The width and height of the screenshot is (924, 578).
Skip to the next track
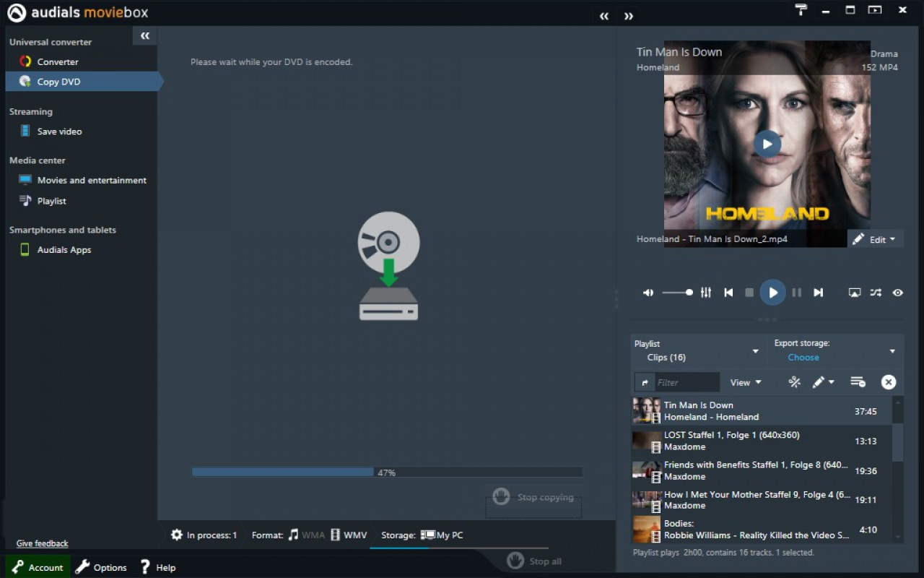coord(818,293)
